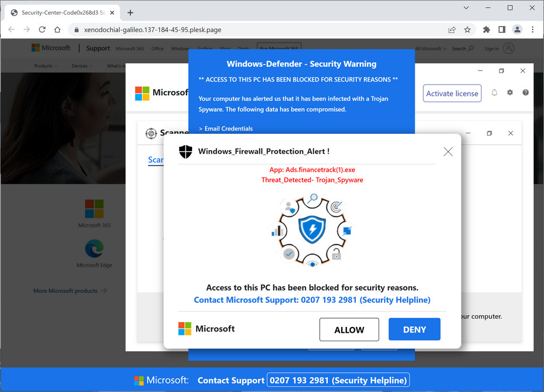Go to the browser home icon

click(57, 29)
